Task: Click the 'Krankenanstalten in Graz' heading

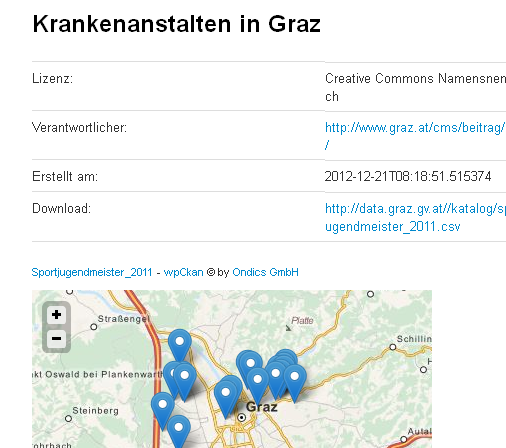Action: point(176,24)
